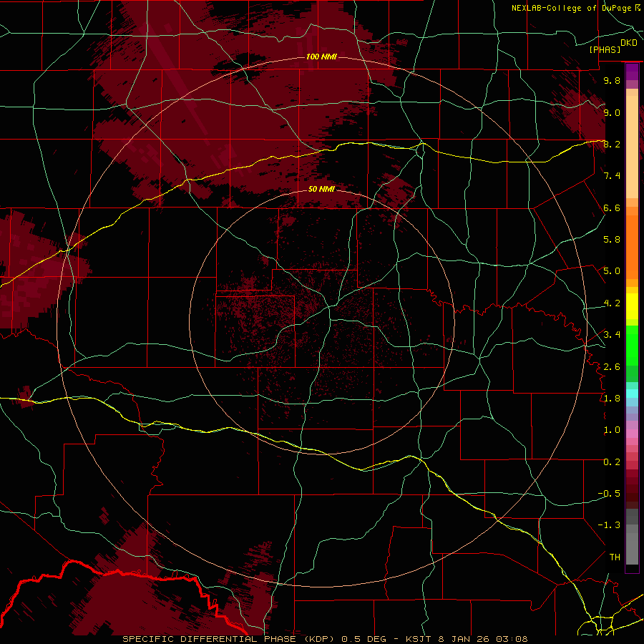The width and height of the screenshot is (644, 644).
Task: Click the -1.3 value on the color scale
Action: pos(609,525)
